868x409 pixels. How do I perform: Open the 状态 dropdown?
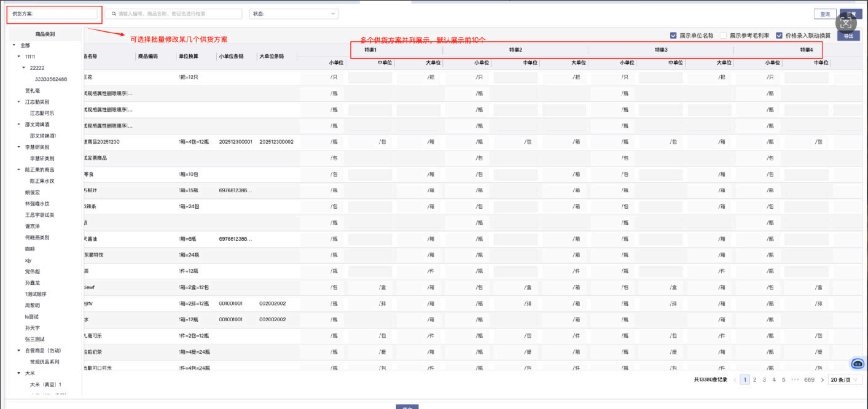pyautogui.click(x=294, y=14)
